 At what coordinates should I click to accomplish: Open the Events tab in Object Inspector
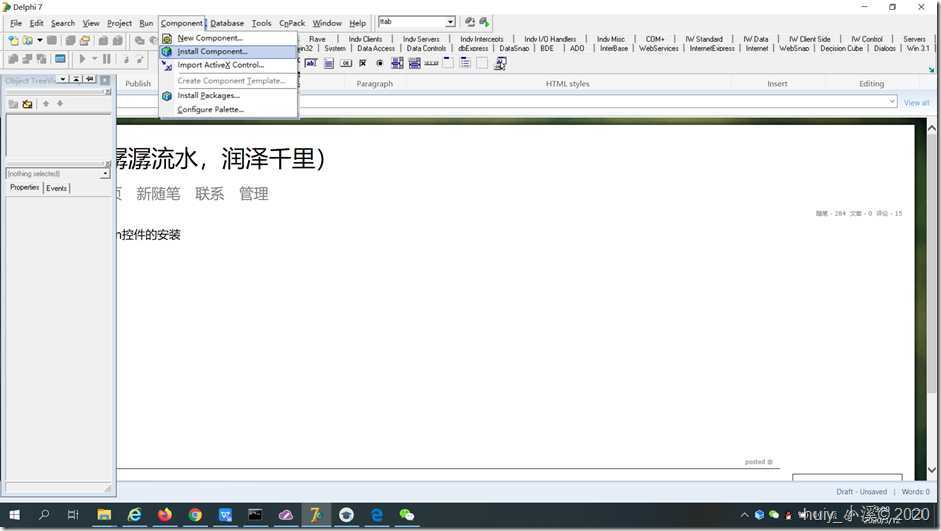click(56, 188)
